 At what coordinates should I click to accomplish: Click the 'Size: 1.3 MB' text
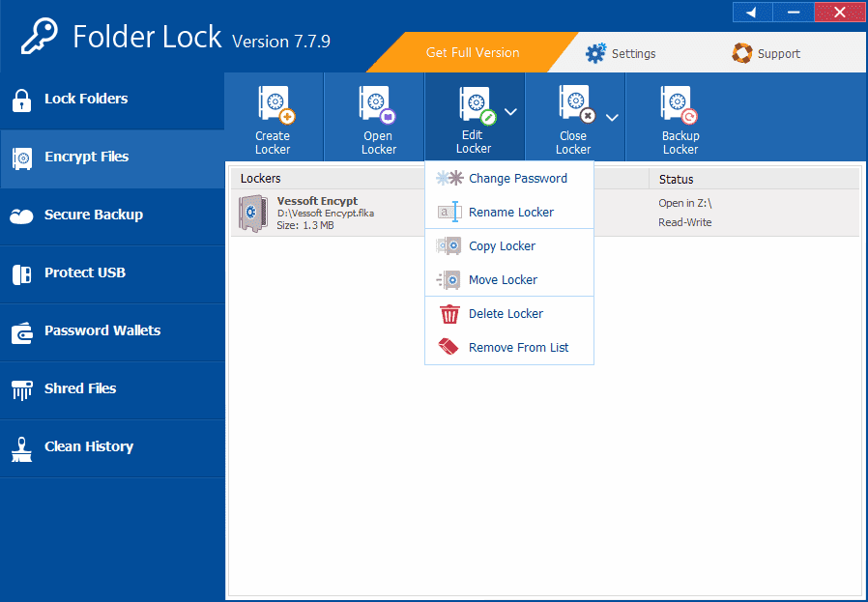click(x=305, y=225)
